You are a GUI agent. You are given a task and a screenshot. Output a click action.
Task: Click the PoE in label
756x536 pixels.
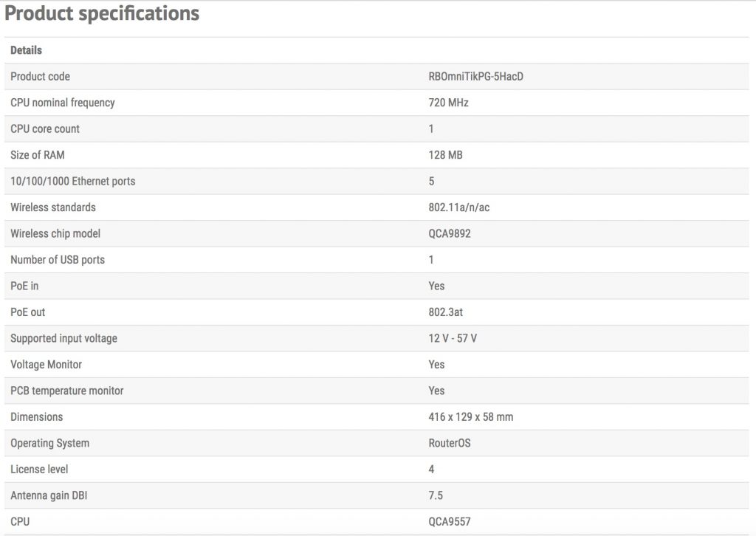pos(24,286)
